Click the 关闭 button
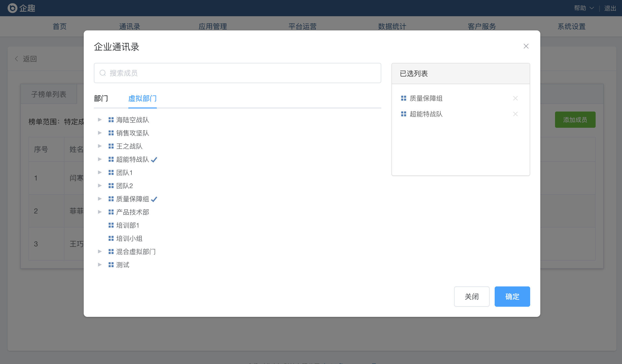Viewport: 622px width, 364px height. (471, 297)
